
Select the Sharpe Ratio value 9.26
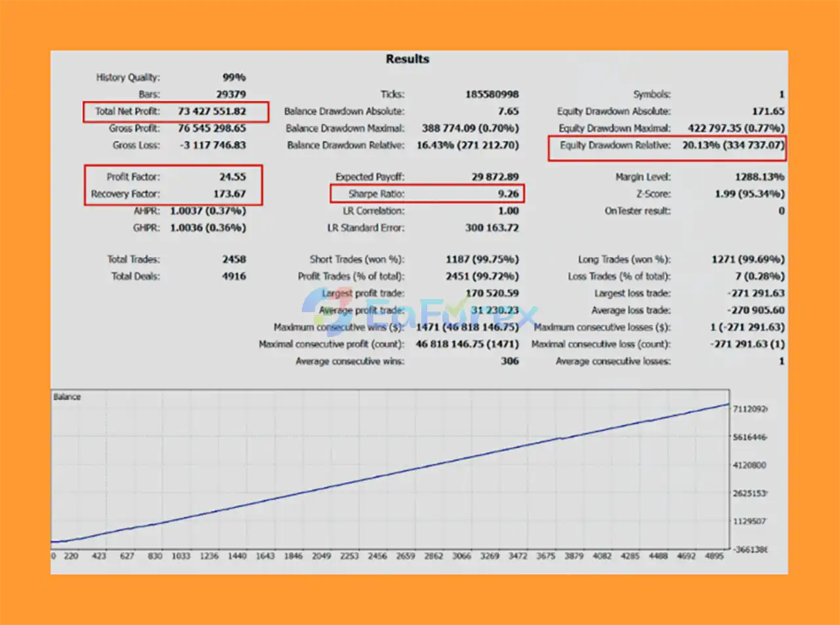[x=508, y=194]
